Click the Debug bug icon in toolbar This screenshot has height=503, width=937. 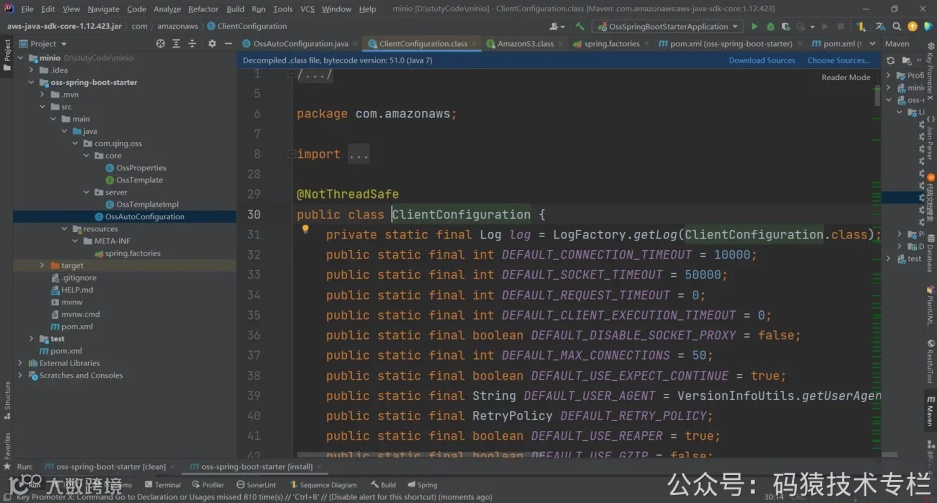point(770,26)
